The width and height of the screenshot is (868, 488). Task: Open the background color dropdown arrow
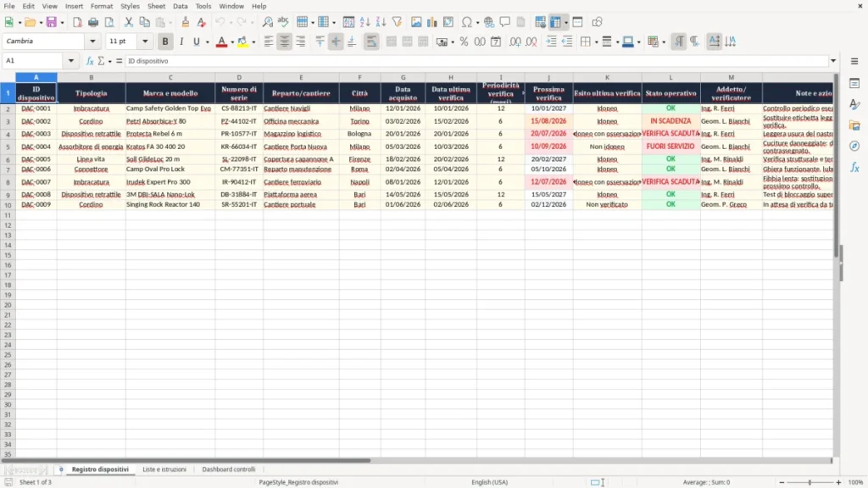pyautogui.click(x=253, y=42)
